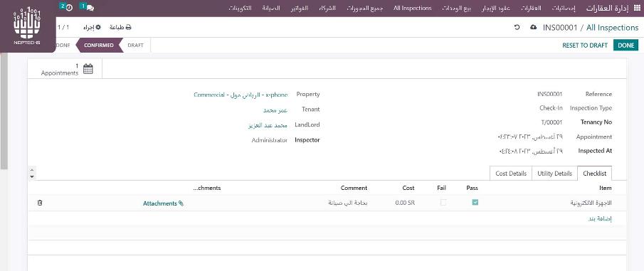Click the 1 / 1 pager counter
The width and height of the screenshot is (644, 271).
coord(63,28)
